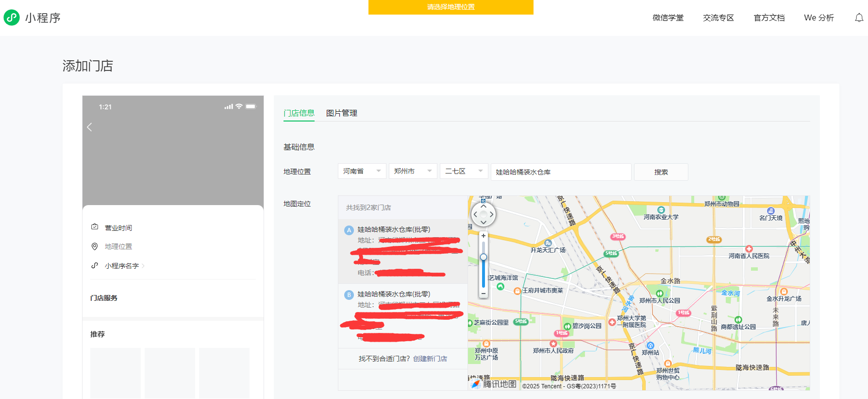Click the orange 2号线 metro badge on map
The width and height of the screenshot is (868, 399).
[714, 240]
